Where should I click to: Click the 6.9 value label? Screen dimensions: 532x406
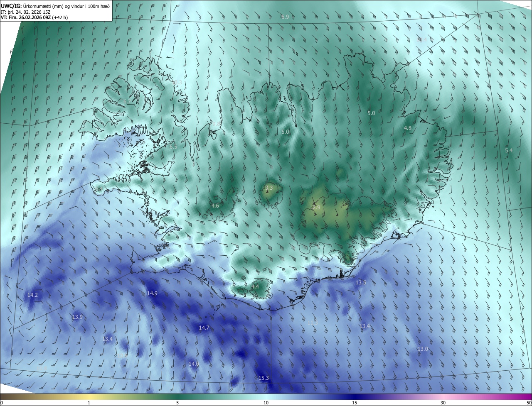(x=285, y=17)
